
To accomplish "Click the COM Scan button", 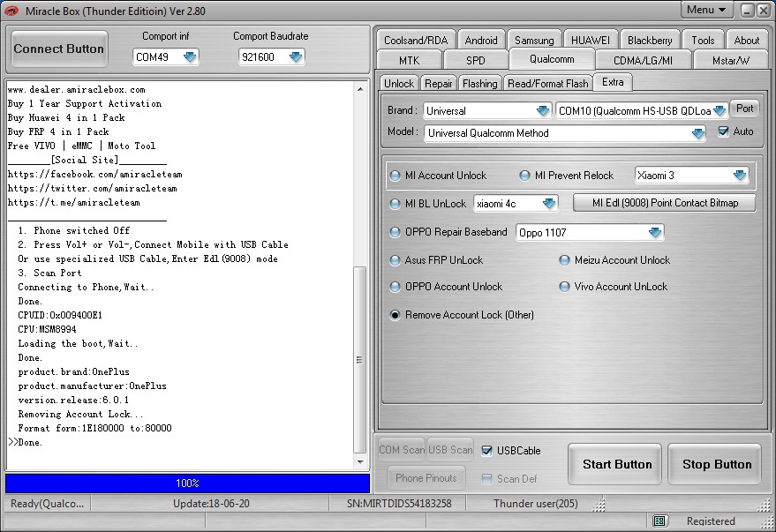I will [x=402, y=449].
